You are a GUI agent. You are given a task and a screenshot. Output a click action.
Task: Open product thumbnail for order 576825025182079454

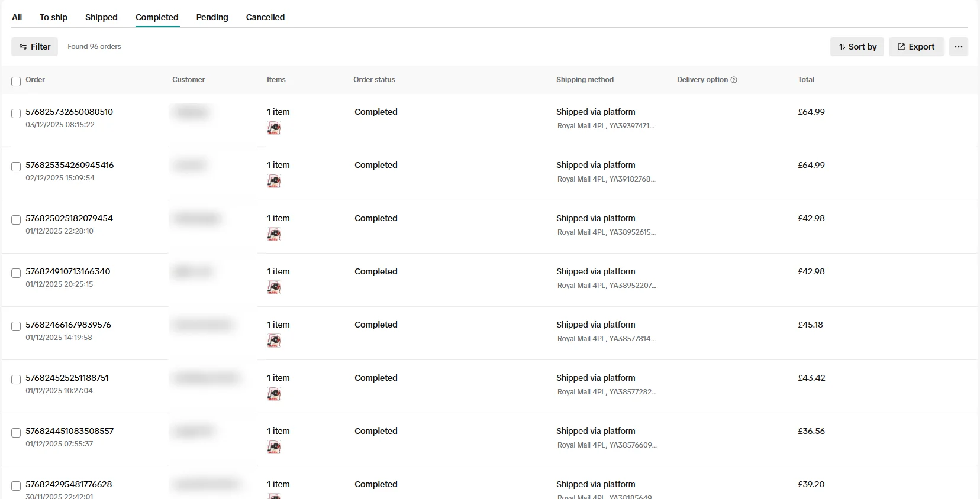point(274,234)
